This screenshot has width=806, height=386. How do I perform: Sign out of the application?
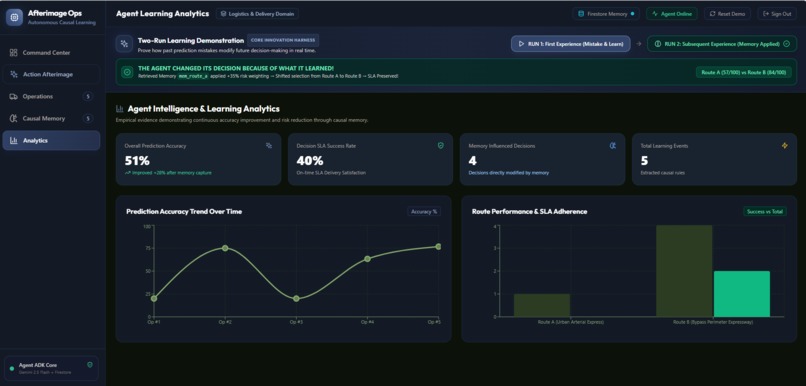(x=777, y=14)
